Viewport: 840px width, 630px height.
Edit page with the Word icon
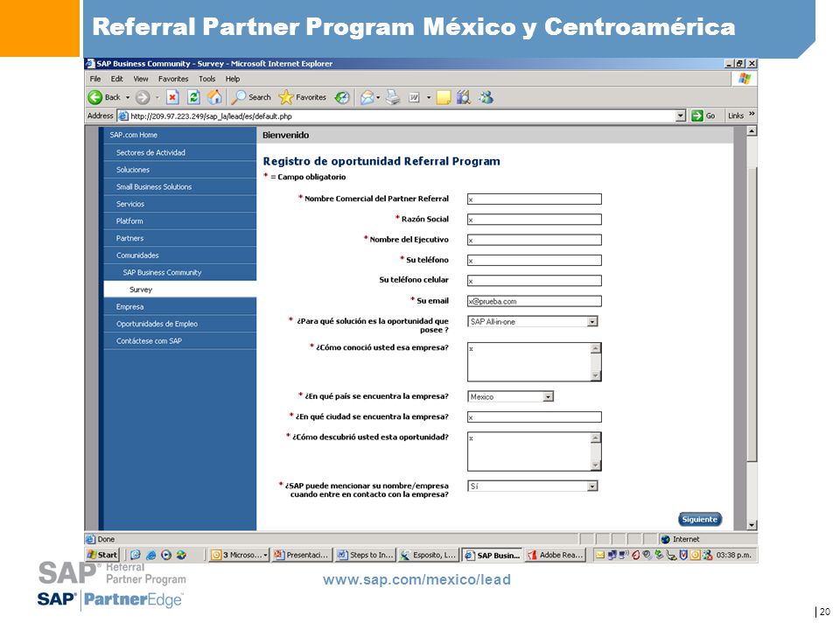414,97
